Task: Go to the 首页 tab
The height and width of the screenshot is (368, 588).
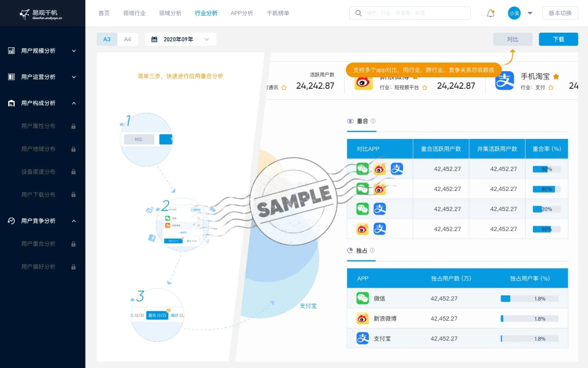Action: click(x=104, y=13)
